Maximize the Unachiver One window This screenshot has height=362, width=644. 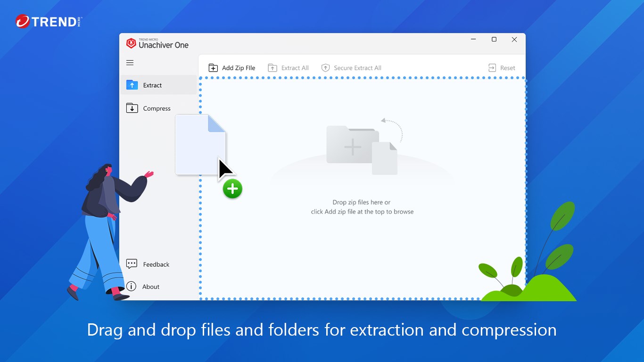pos(494,40)
